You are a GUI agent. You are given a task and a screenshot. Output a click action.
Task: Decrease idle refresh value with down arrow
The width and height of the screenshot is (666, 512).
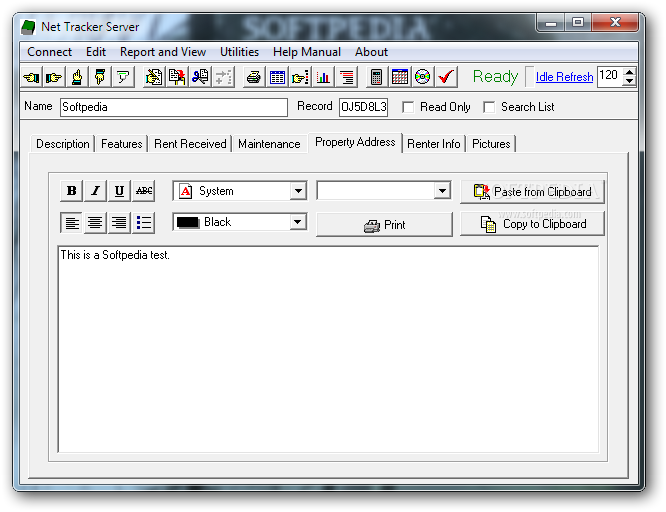coord(629,82)
